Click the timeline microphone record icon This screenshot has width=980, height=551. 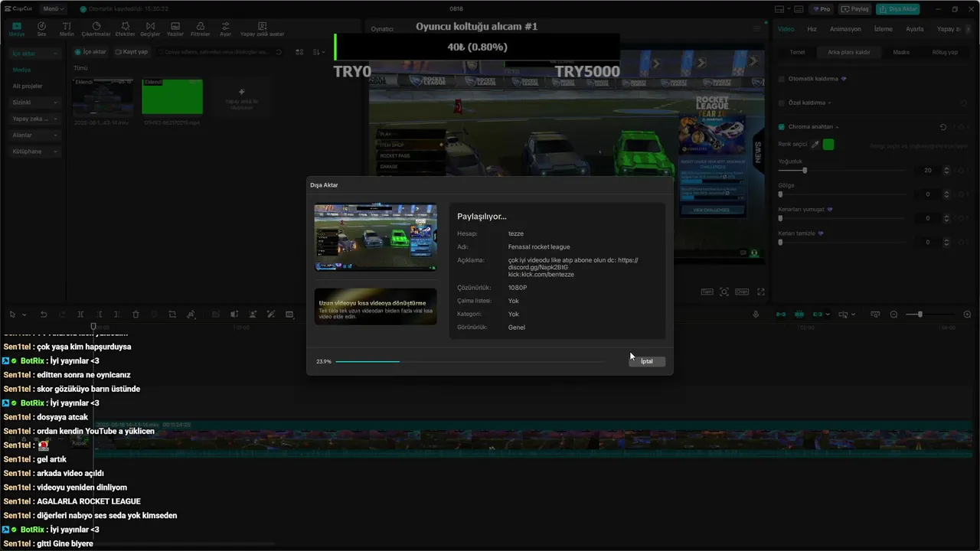tap(756, 315)
